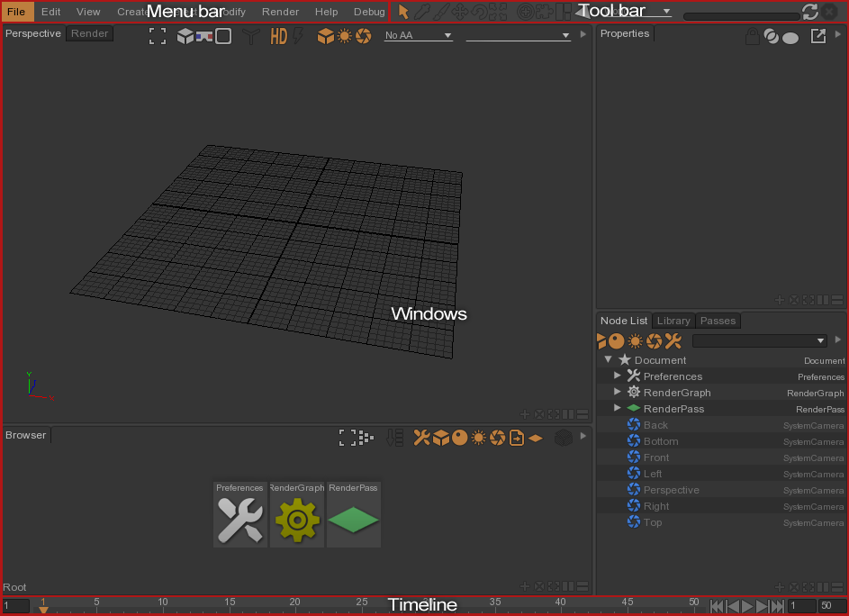Screen dimensions: 849x616
Task: Click the HD quality icon in viewport
Action: 278,36
